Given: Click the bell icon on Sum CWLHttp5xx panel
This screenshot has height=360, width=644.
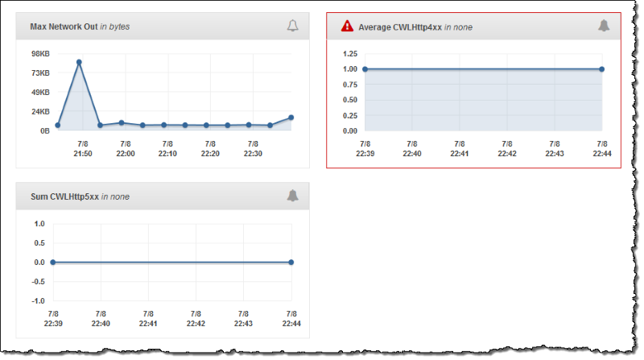Looking at the screenshot, I should [292, 196].
